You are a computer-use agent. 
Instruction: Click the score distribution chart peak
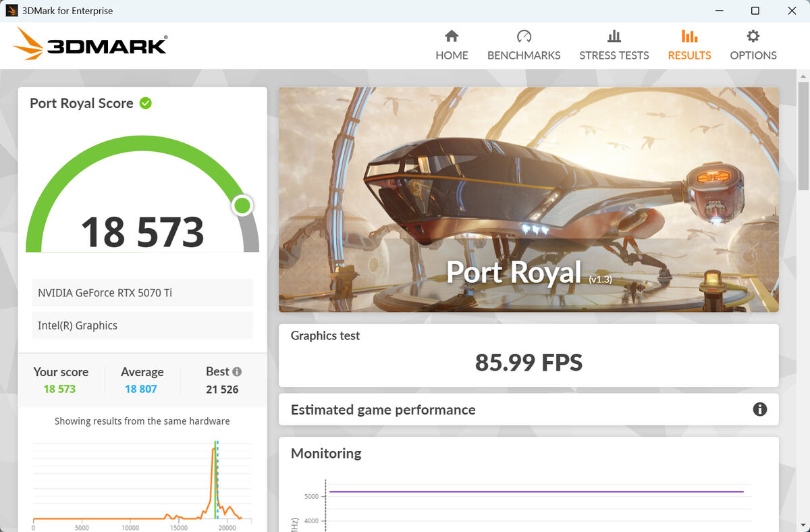tap(215, 447)
